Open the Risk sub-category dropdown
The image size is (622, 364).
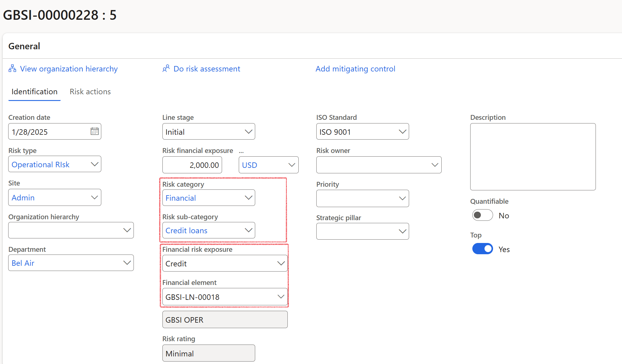tap(248, 230)
